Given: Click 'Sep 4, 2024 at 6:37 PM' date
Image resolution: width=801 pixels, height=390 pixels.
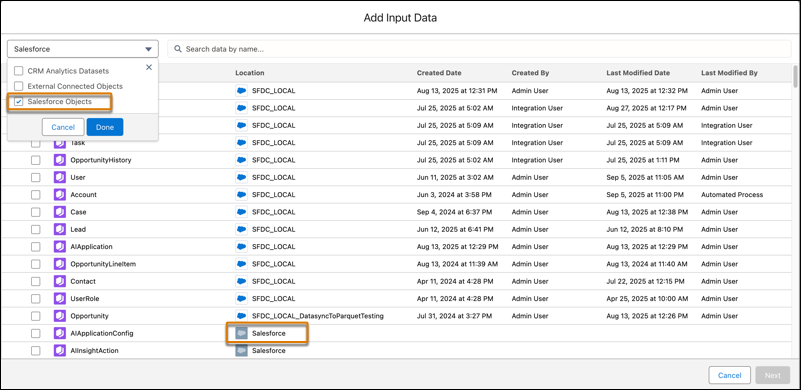Looking at the screenshot, I should pyautogui.click(x=454, y=212).
